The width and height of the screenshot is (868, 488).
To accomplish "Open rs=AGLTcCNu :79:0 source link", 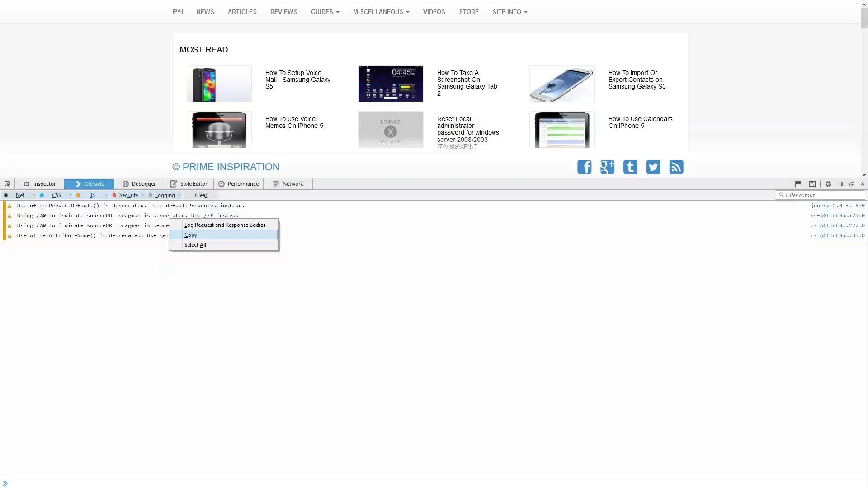I will 837,216.
